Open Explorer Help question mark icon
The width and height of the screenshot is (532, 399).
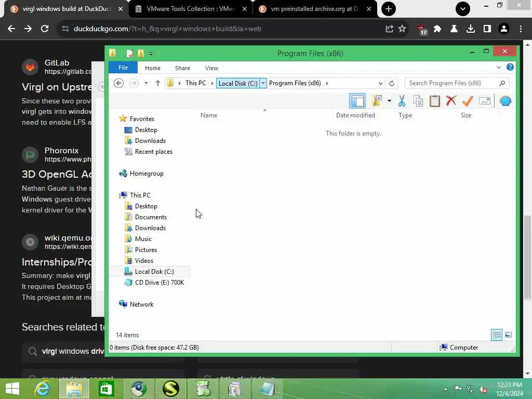tap(510, 67)
